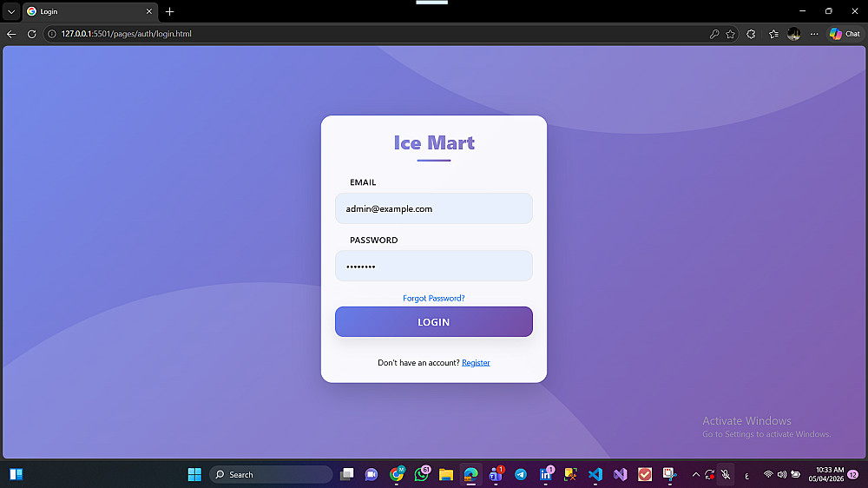
Task: Open Google Chrome from taskbar
Action: (x=397, y=474)
